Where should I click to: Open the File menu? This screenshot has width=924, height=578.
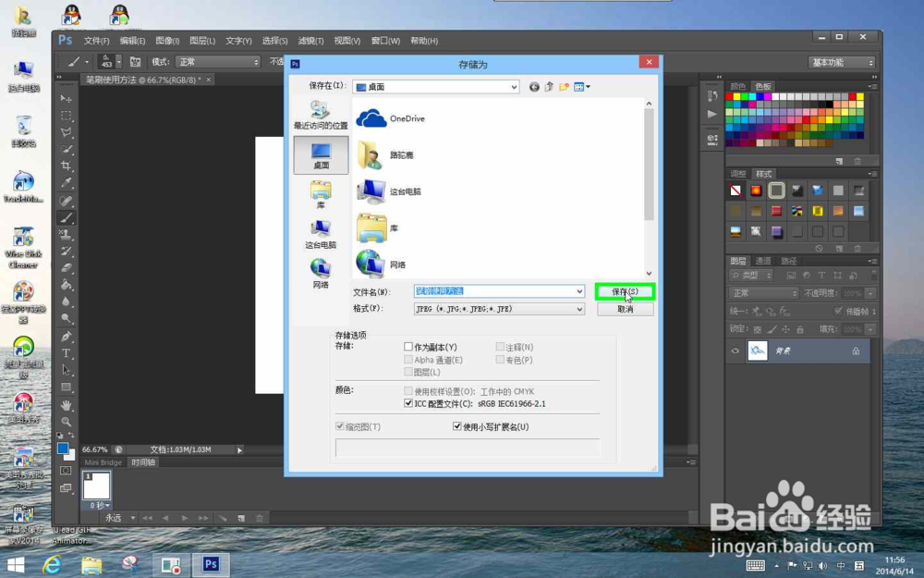(96, 41)
